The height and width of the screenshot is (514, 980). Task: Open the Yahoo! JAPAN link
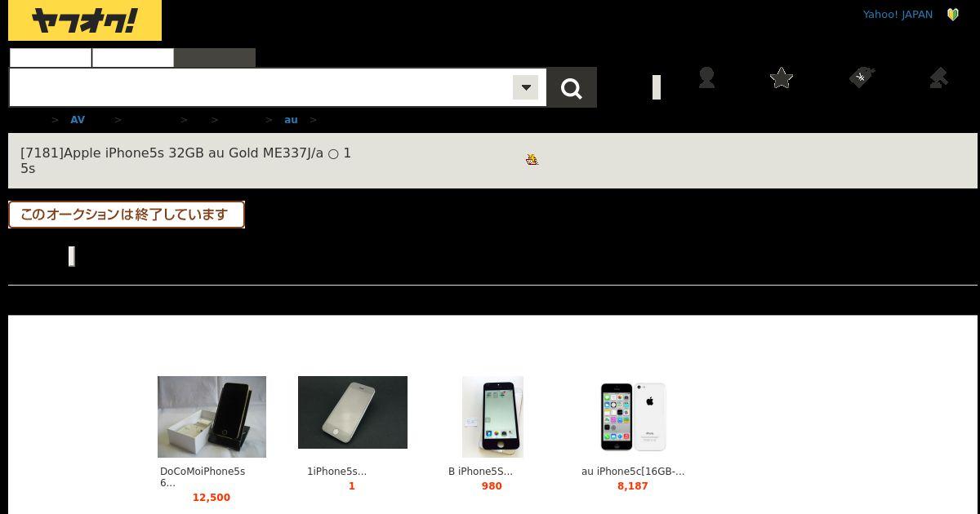[898, 14]
